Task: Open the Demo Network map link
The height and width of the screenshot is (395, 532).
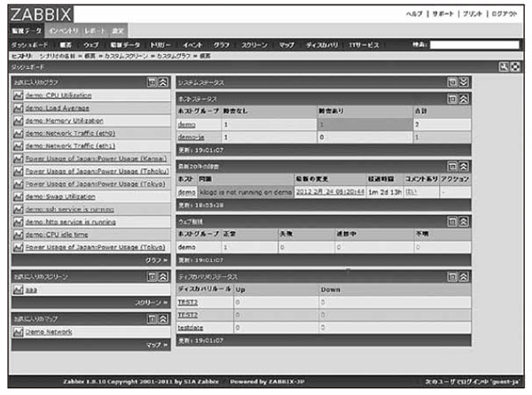Action: [x=49, y=332]
